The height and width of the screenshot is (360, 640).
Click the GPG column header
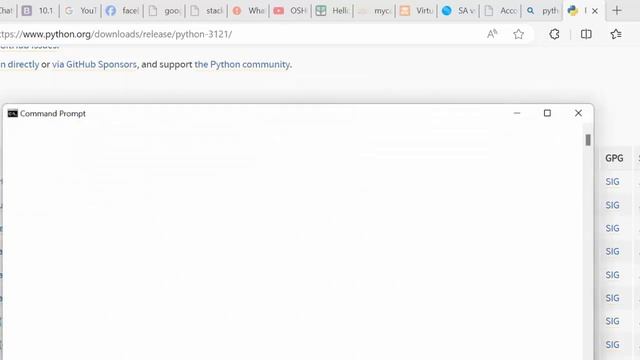tap(614, 158)
